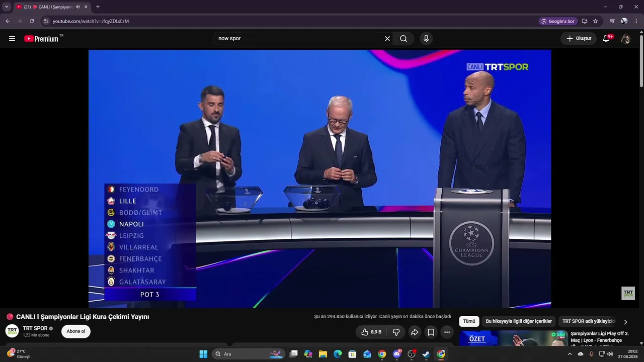This screenshot has width=644, height=362.
Task: Open Microsoft 365 Copilot from taskbar
Action: (308, 354)
